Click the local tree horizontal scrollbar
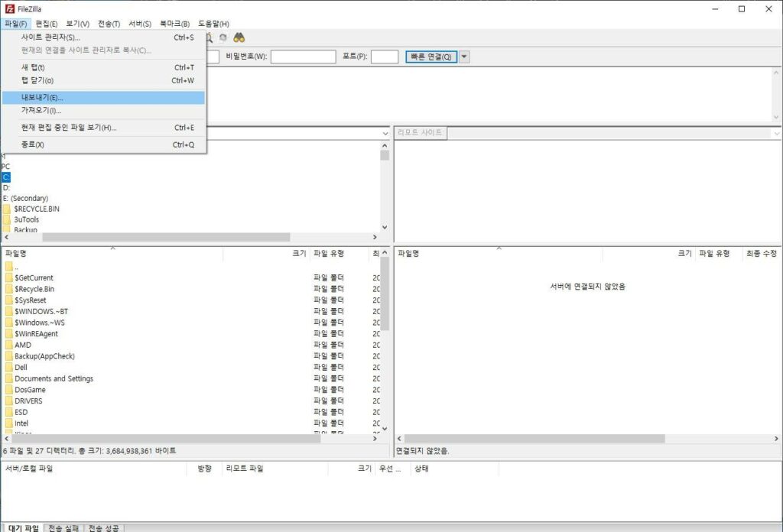Screen dimensions: 783x532 [x=190, y=238]
